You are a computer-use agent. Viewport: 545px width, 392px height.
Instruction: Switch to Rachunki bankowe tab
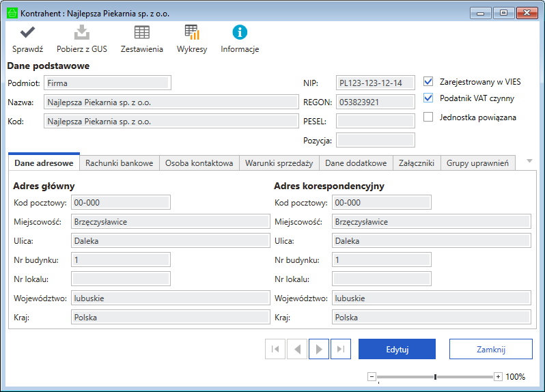coord(120,163)
